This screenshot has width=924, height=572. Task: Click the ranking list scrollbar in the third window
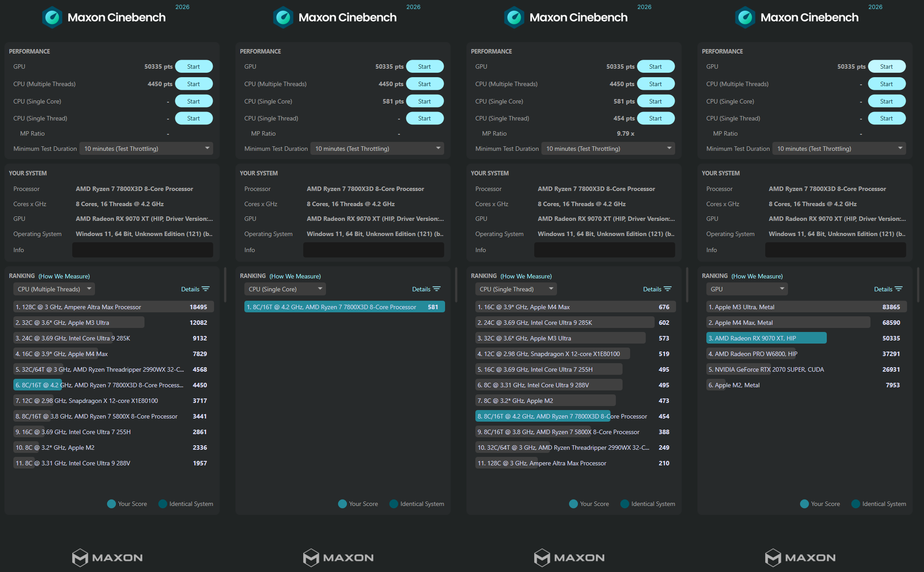click(x=687, y=285)
